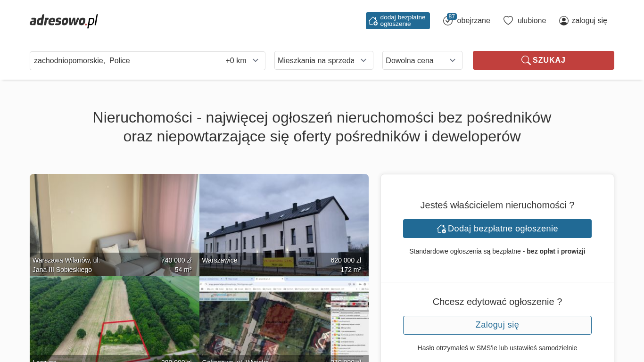Open the obejrzane menu item
Viewport: 644px width, 362px height.
tap(473, 21)
